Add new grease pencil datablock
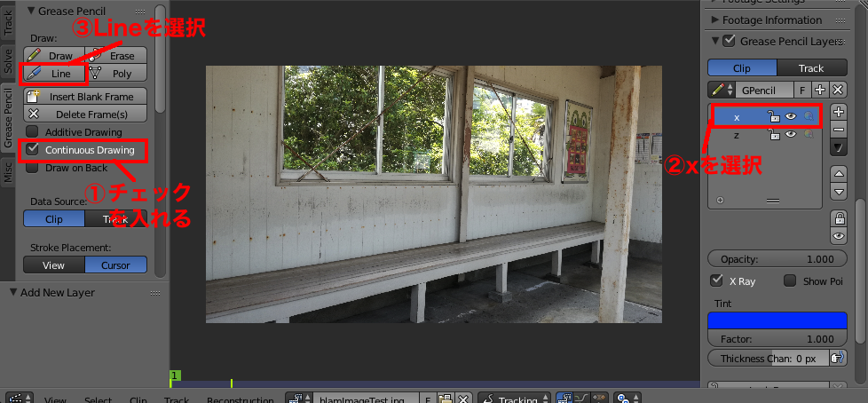This screenshot has height=403, width=868. 820,90
